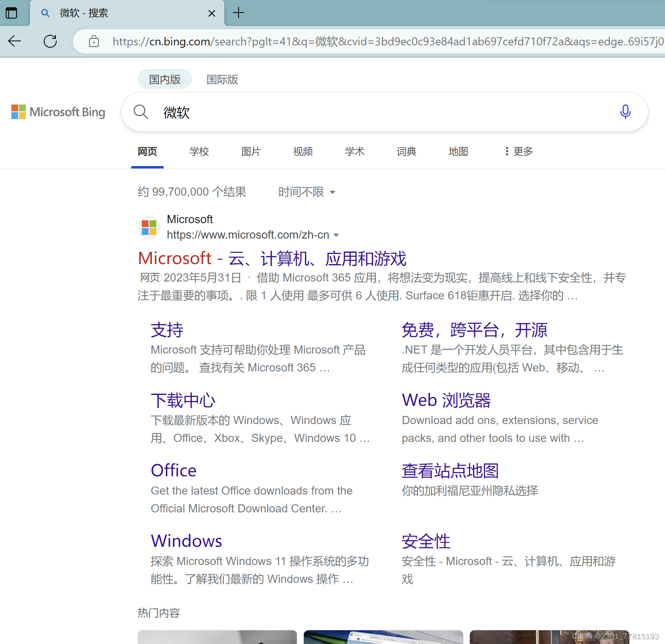Open the tab actions menu icon

tap(11, 13)
